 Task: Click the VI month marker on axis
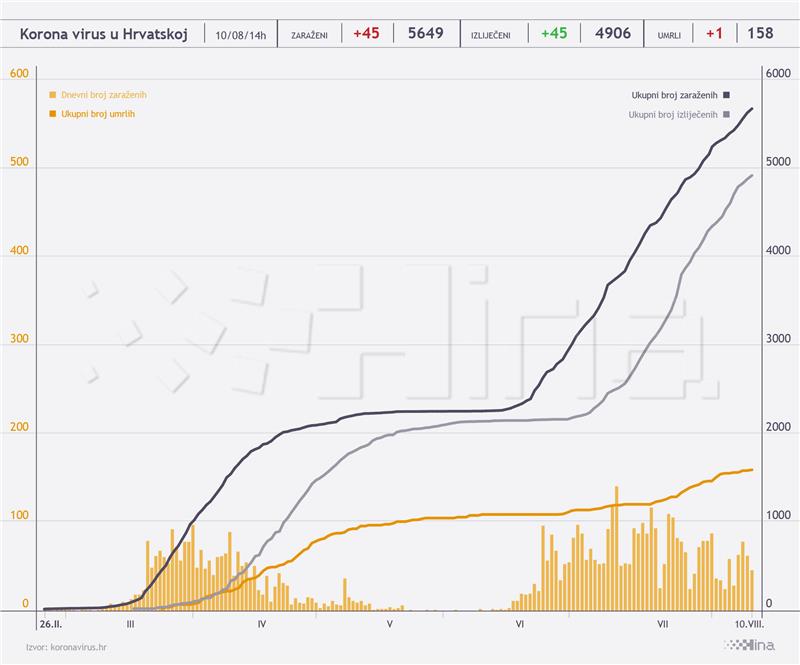[519, 624]
